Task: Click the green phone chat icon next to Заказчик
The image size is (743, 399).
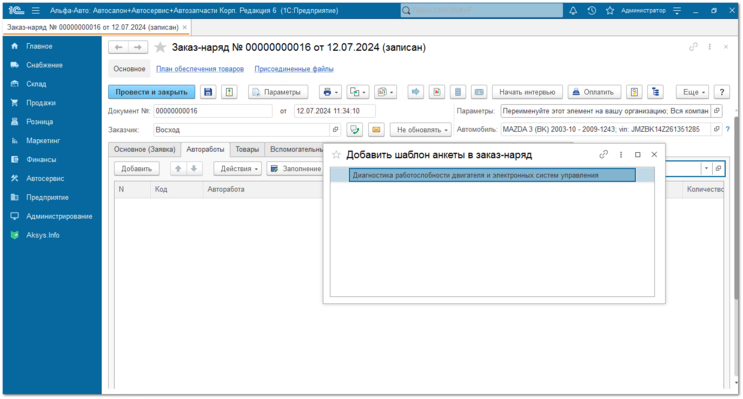Action: [x=354, y=129]
